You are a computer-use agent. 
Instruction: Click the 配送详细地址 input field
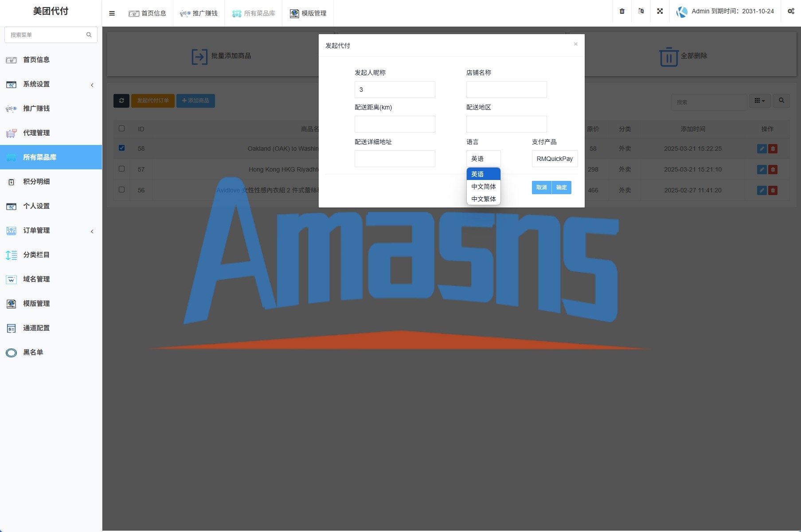point(395,159)
